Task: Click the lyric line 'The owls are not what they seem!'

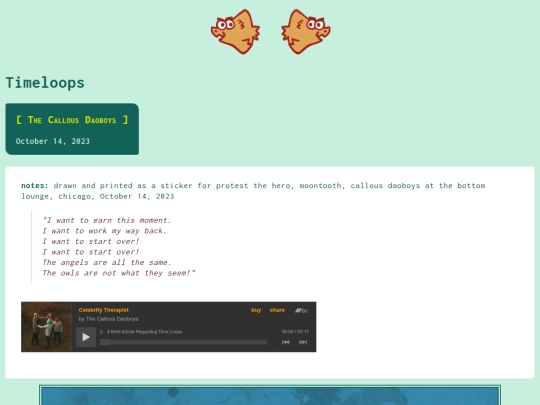Action: pyautogui.click(x=119, y=273)
